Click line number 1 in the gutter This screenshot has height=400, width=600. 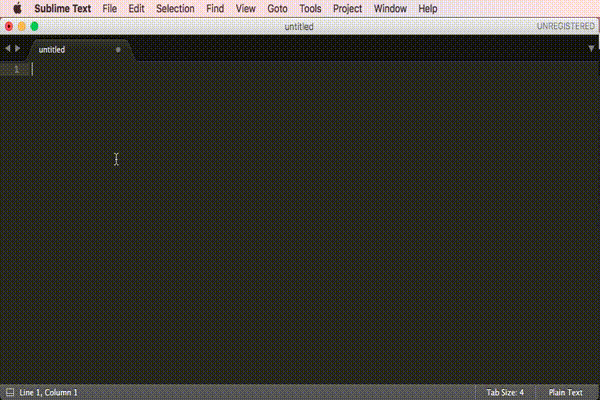[x=16, y=69]
